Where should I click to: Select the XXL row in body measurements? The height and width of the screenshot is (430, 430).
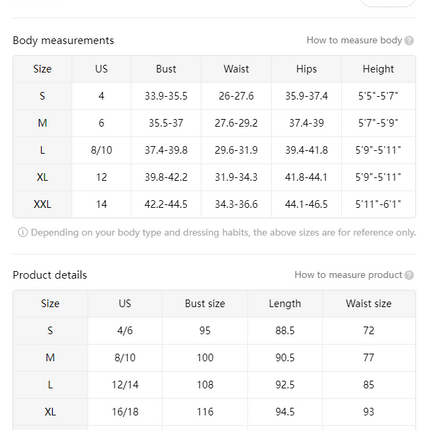coord(214,204)
